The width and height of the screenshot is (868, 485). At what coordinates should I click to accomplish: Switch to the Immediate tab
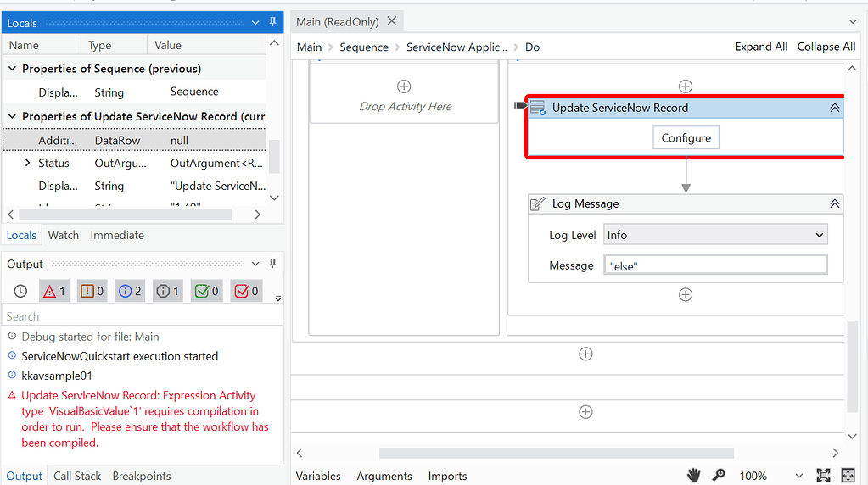click(x=117, y=235)
